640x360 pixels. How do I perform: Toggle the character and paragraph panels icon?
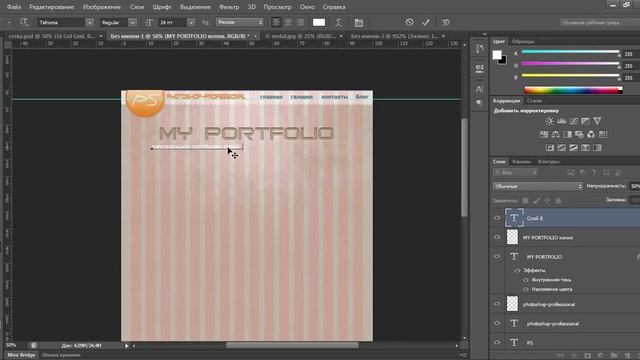coord(358,23)
